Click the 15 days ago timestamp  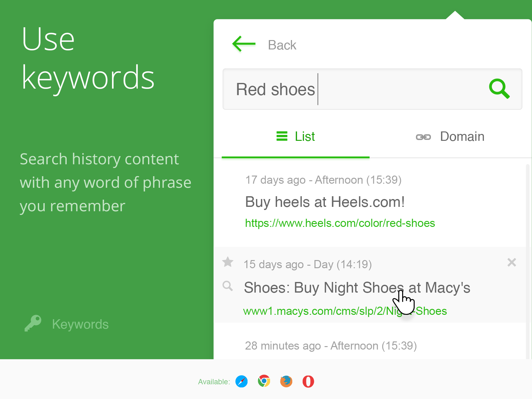pyautogui.click(x=308, y=264)
